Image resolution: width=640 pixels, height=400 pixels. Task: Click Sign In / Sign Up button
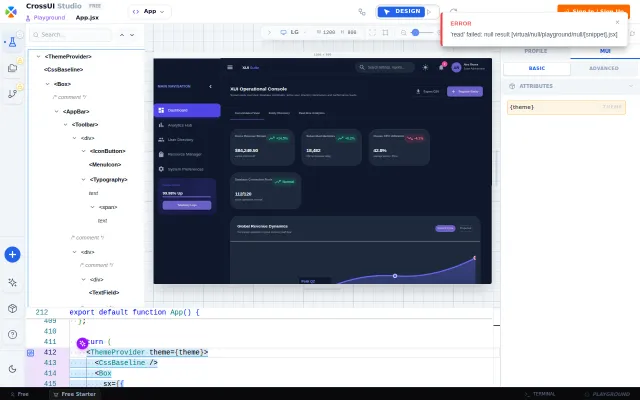tap(594, 9)
